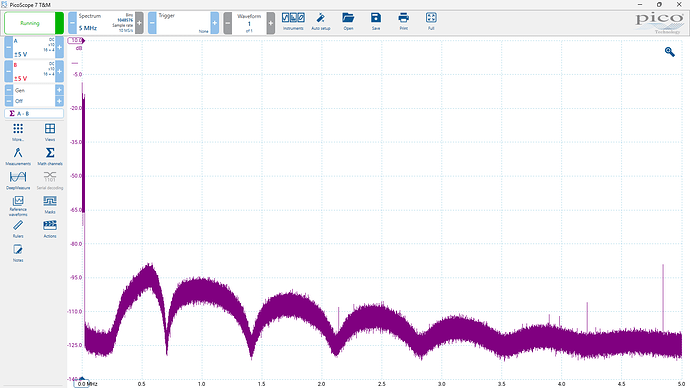Toggle the signal generator Off control
Image resolution: width=690 pixels, height=388 pixels.
[x=34, y=101]
